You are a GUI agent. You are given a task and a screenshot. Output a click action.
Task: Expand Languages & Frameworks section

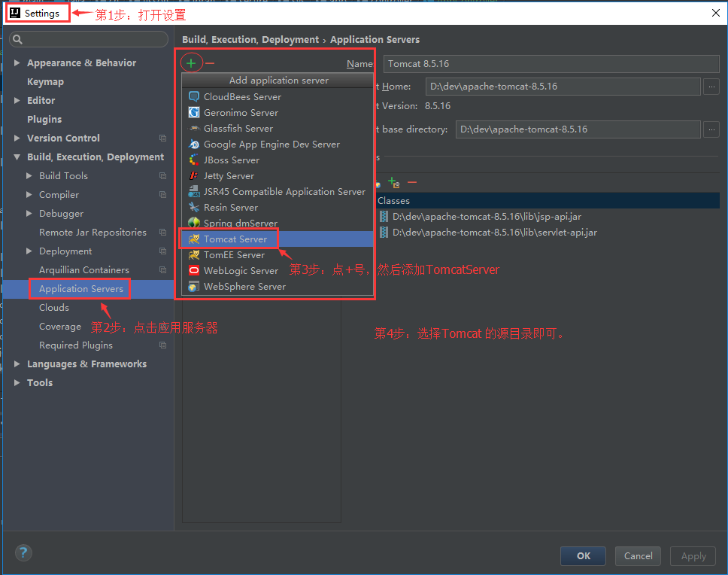17,364
